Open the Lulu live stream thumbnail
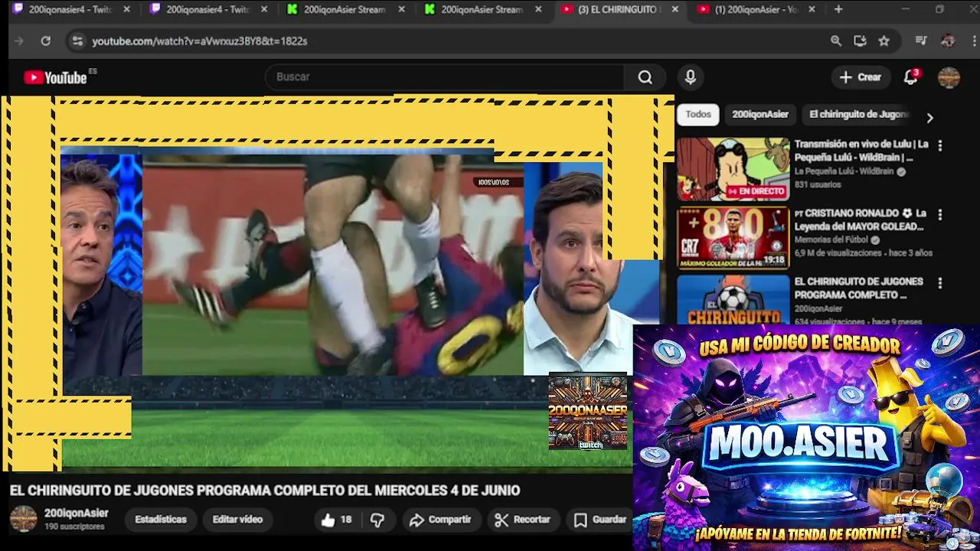Image resolution: width=980 pixels, height=551 pixels. (733, 169)
